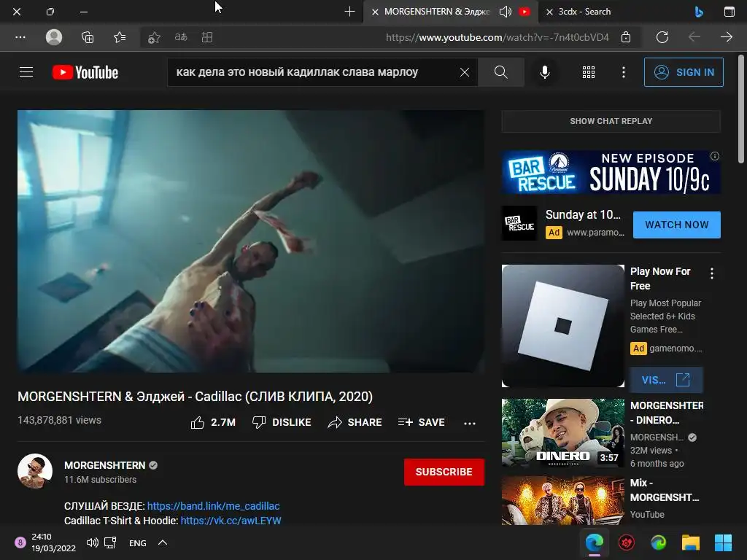This screenshot has height=560, width=747.
Task: Clear the YouTube search box text
Action: [x=465, y=72]
